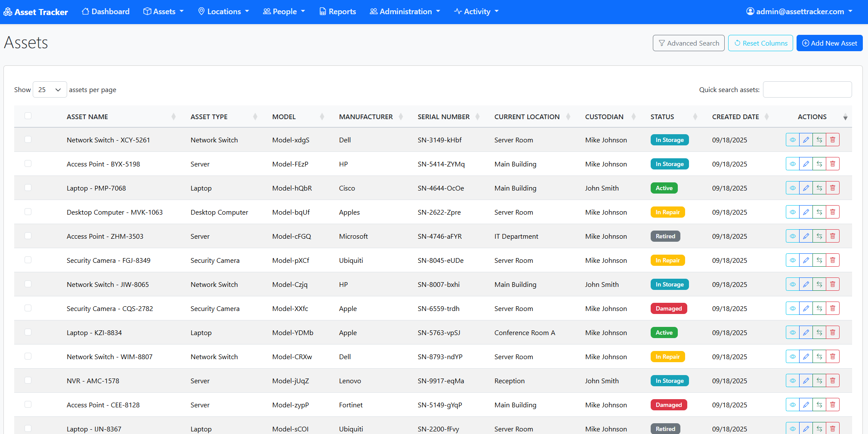The image size is (868, 434).
Task: Delete the Security Camera CQS-2782 asset
Action: pos(833,308)
